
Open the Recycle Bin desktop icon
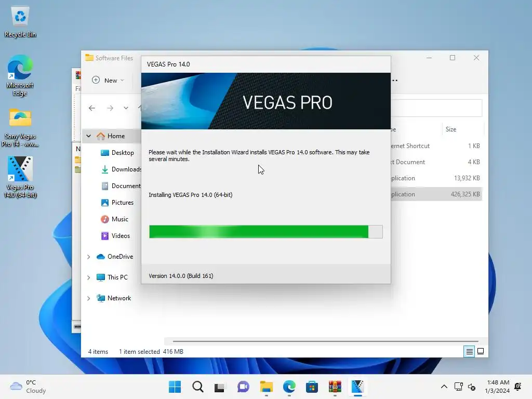coord(20,22)
